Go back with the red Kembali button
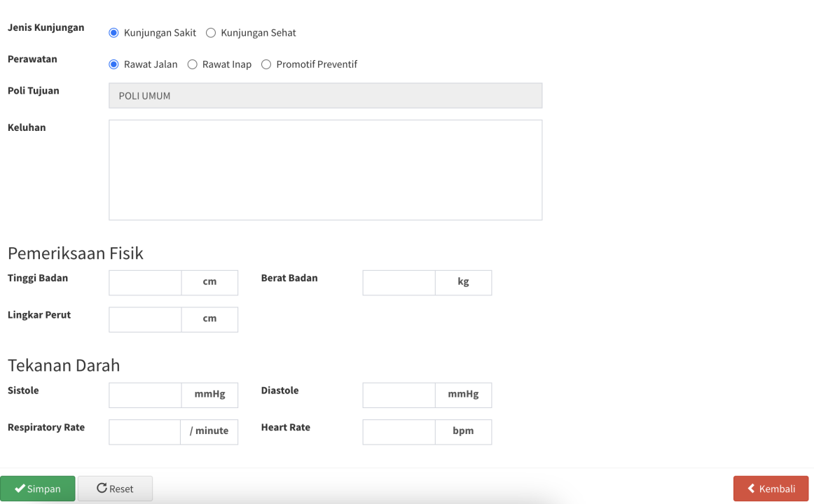Screen dimensions: 814x504 click(x=771, y=489)
